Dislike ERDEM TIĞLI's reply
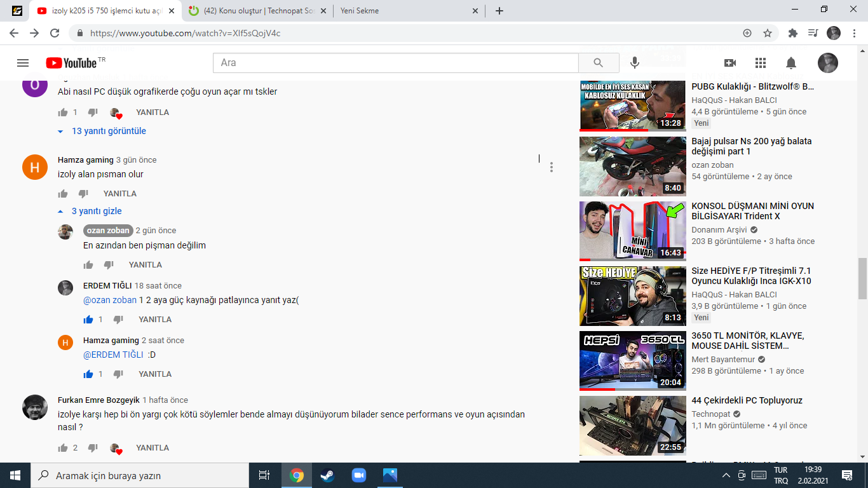This screenshot has width=868, height=488. click(118, 320)
